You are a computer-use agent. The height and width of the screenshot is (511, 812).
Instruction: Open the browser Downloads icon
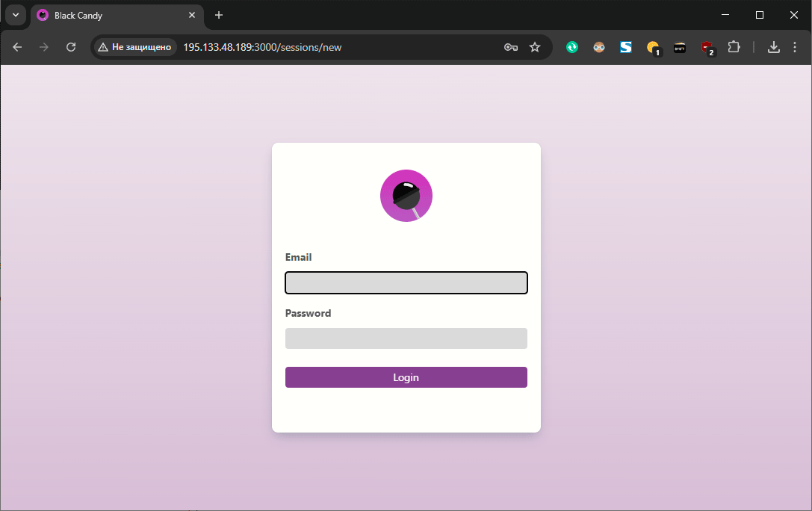tap(774, 47)
